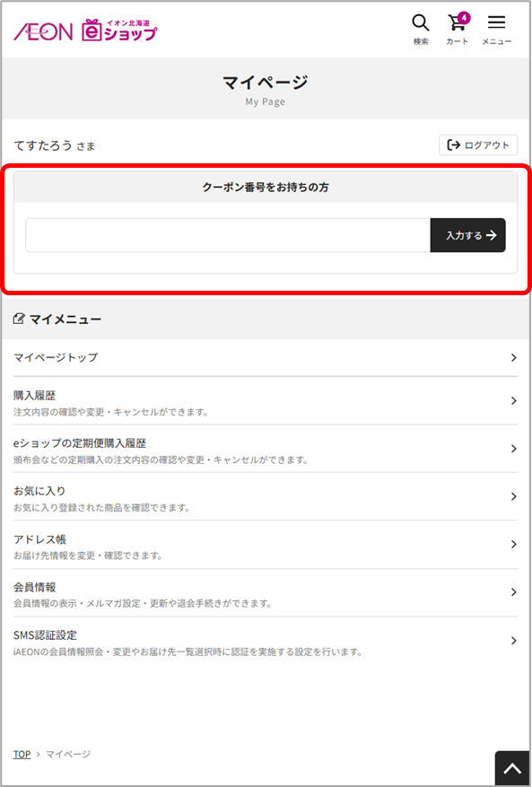Open the search magnifier icon
This screenshot has width=532, height=787.
[x=421, y=22]
